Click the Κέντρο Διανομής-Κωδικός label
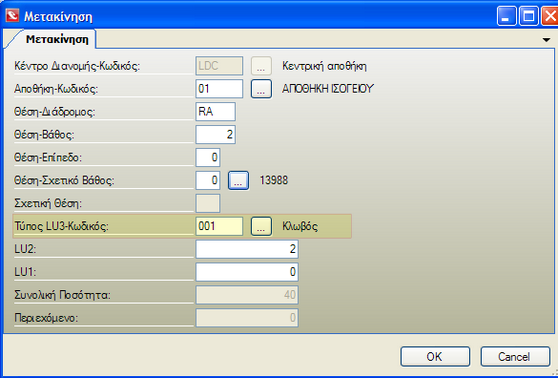The image size is (558, 378). (x=77, y=66)
